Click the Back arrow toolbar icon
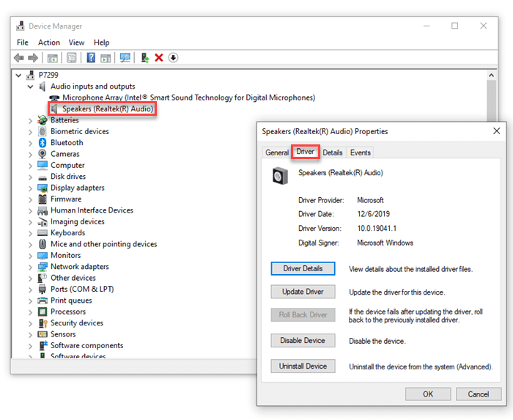The image size is (513, 420). pyautogui.click(x=19, y=58)
